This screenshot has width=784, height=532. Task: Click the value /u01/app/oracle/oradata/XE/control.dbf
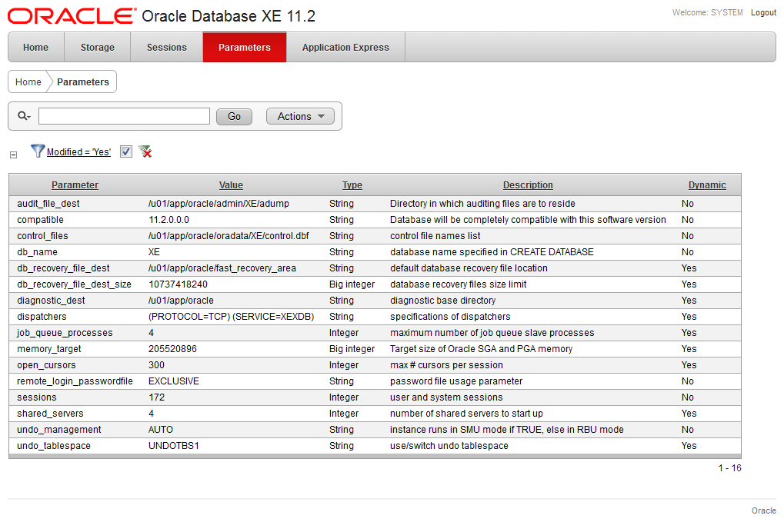229,236
